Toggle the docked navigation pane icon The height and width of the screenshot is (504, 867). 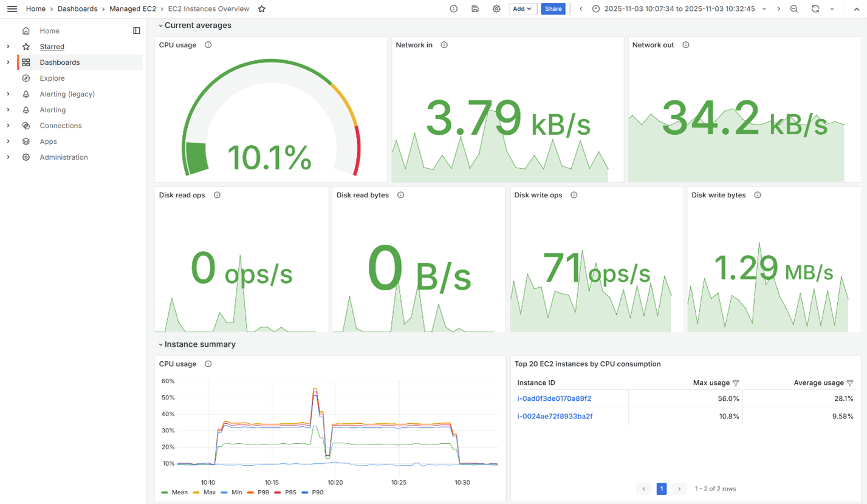(136, 30)
